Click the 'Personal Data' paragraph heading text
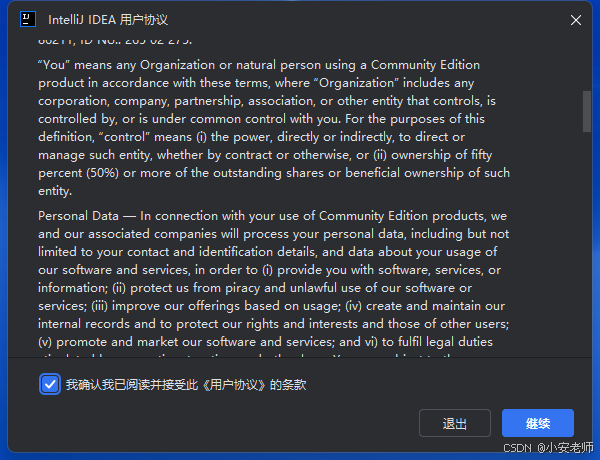The width and height of the screenshot is (600, 460). pos(78,216)
